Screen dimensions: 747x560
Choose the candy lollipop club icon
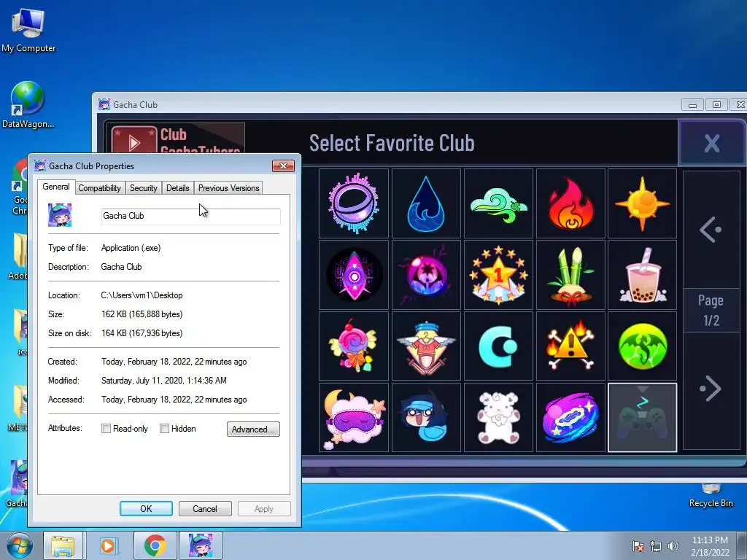click(x=354, y=346)
